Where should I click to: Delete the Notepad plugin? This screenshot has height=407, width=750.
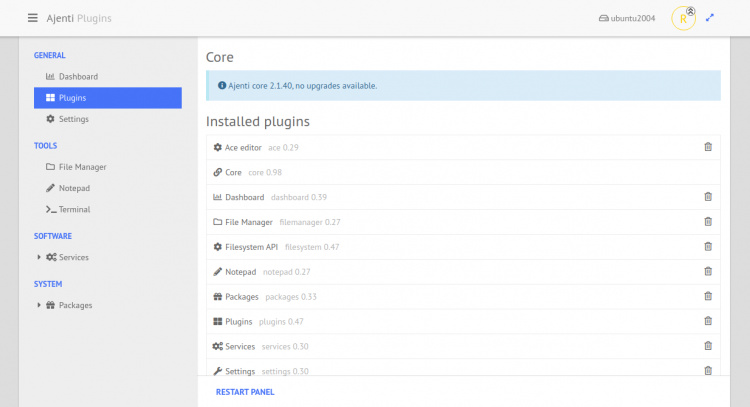[708, 271]
